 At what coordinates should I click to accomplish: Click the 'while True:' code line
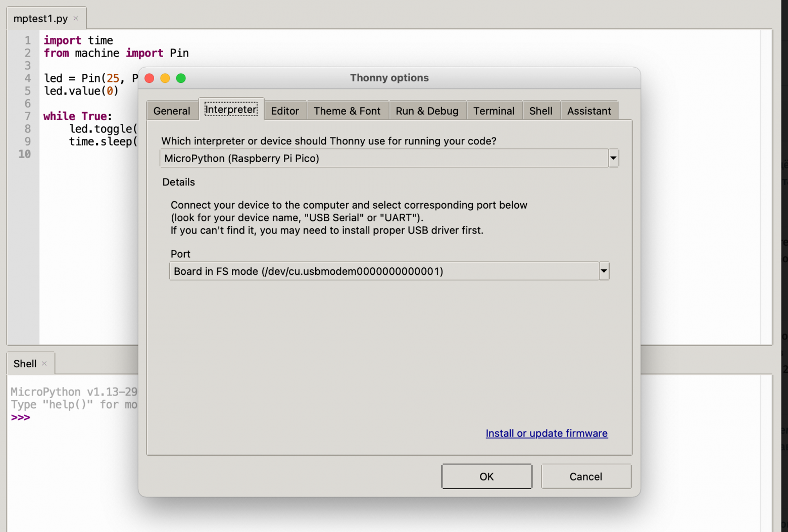[x=78, y=116]
